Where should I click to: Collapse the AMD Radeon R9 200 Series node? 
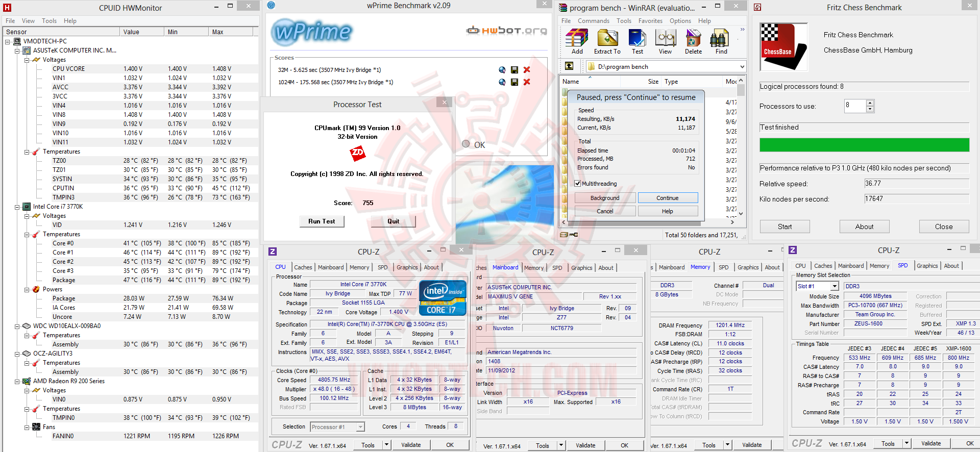[17, 382]
